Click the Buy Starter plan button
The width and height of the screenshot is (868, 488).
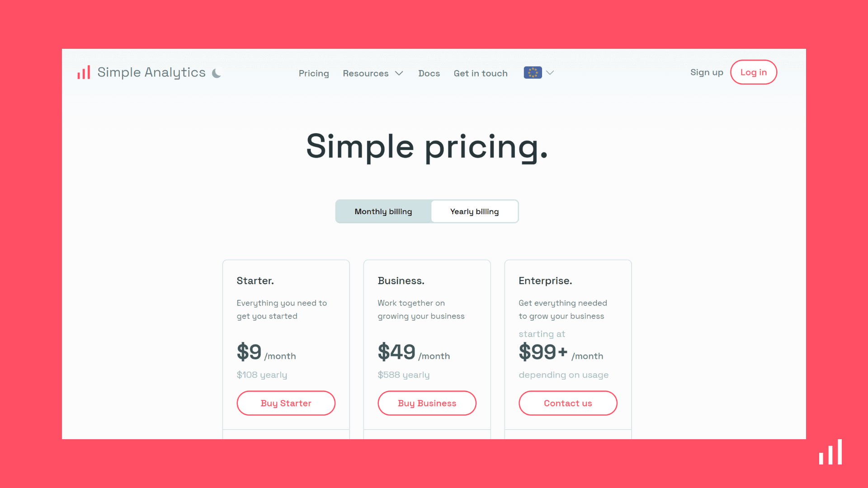(x=286, y=403)
